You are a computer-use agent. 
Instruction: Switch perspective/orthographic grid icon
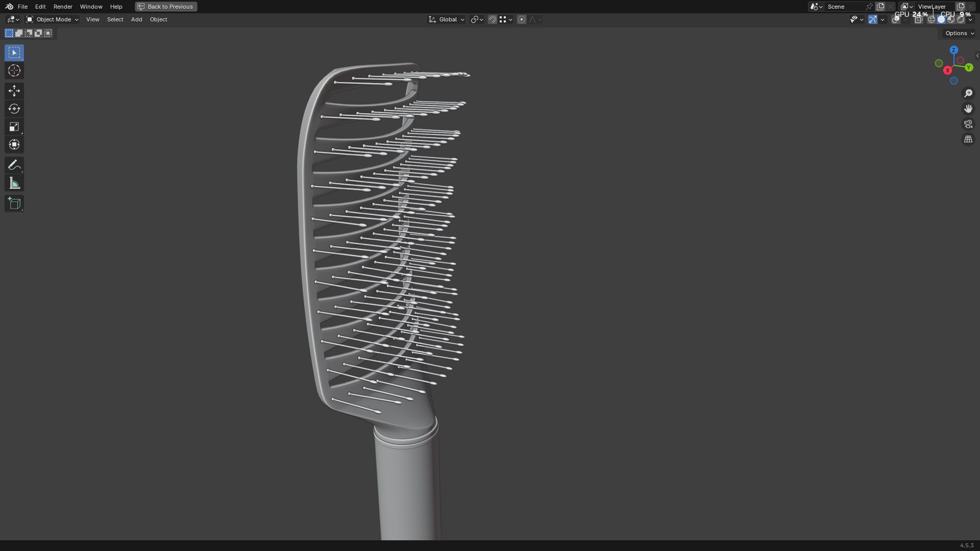click(968, 139)
